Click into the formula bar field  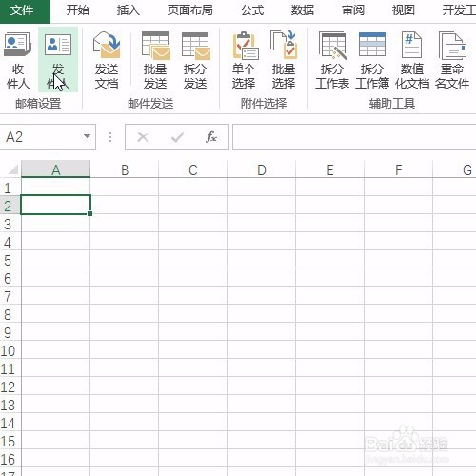pyautogui.click(x=354, y=137)
